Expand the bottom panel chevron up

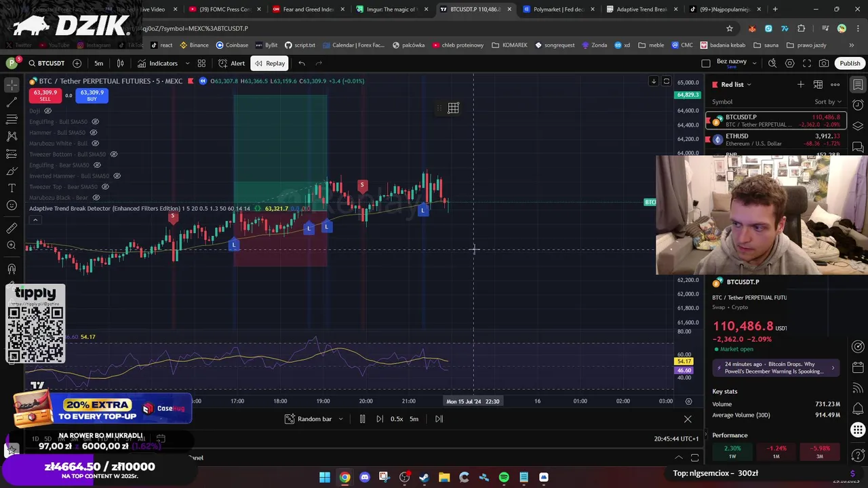click(678, 457)
